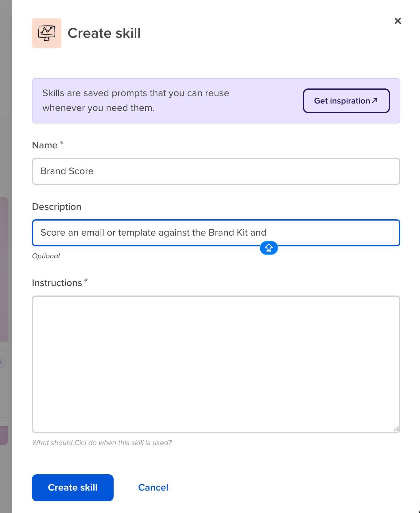420x513 pixels.
Task: Click into the Description text field
Action: [216, 233]
